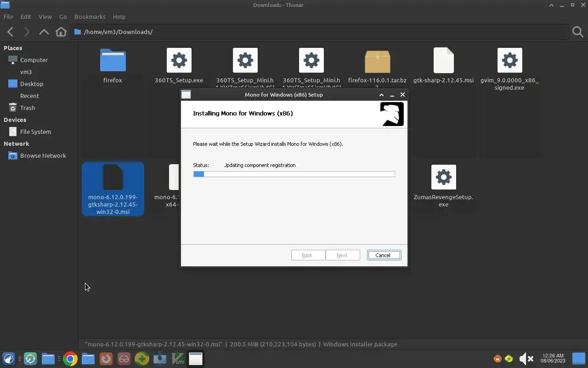The image size is (588, 368).
Task: Click the muted volume tray icon
Action: (x=526, y=359)
